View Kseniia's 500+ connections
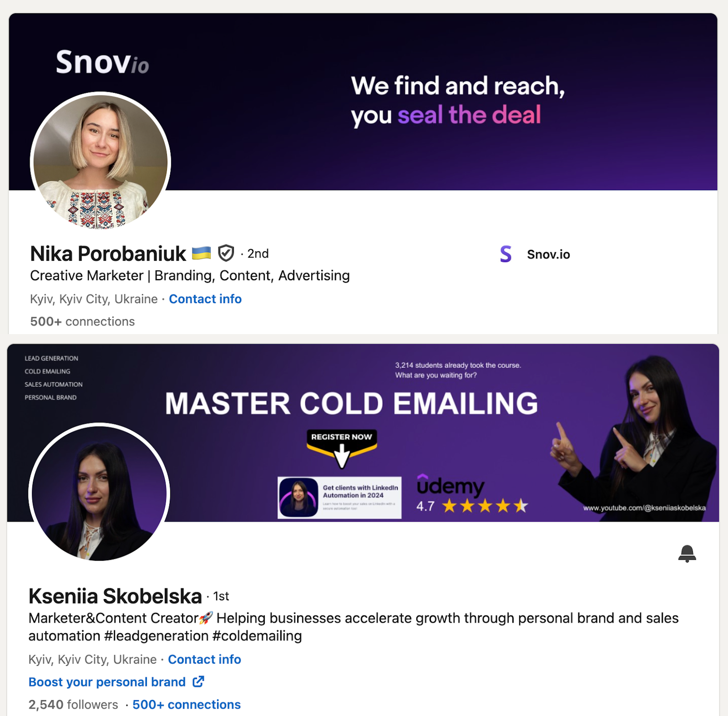The width and height of the screenshot is (728, 716). pos(187,705)
